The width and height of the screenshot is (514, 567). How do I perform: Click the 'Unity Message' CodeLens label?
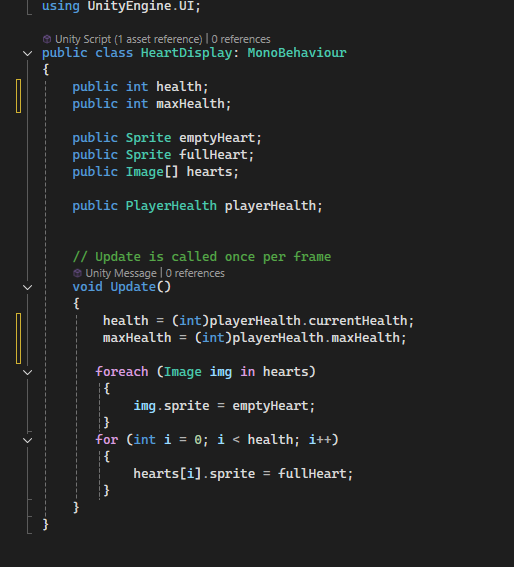point(121,273)
